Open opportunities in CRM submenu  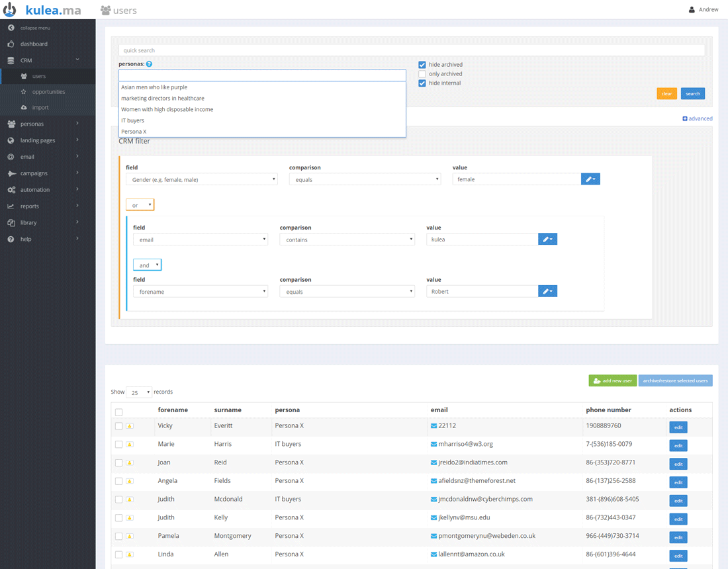coord(48,92)
